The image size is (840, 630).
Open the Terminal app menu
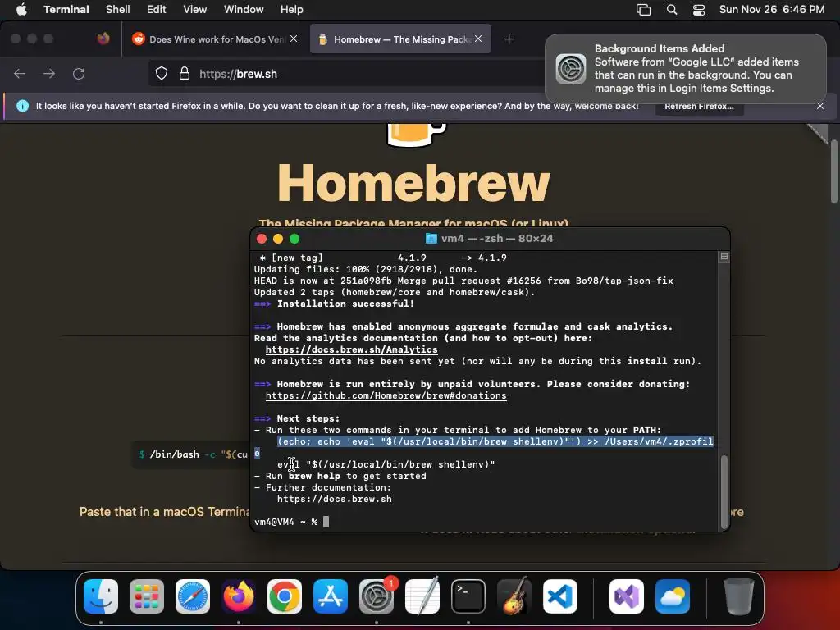(x=66, y=10)
